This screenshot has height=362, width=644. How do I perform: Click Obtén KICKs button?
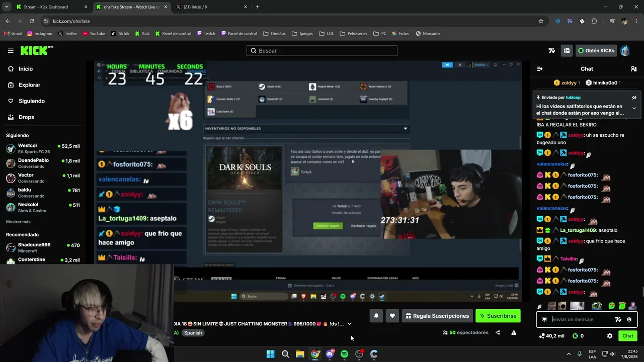(596, 51)
